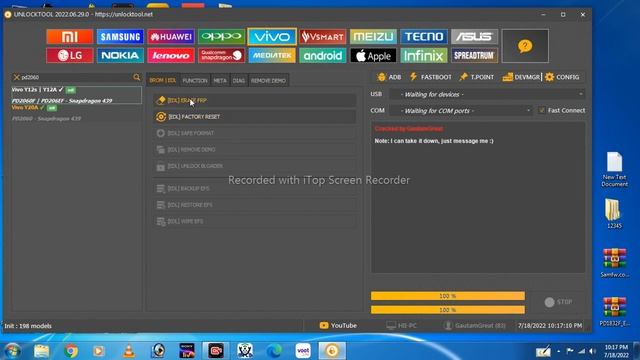Select the Lenovo brand logo

click(171, 56)
